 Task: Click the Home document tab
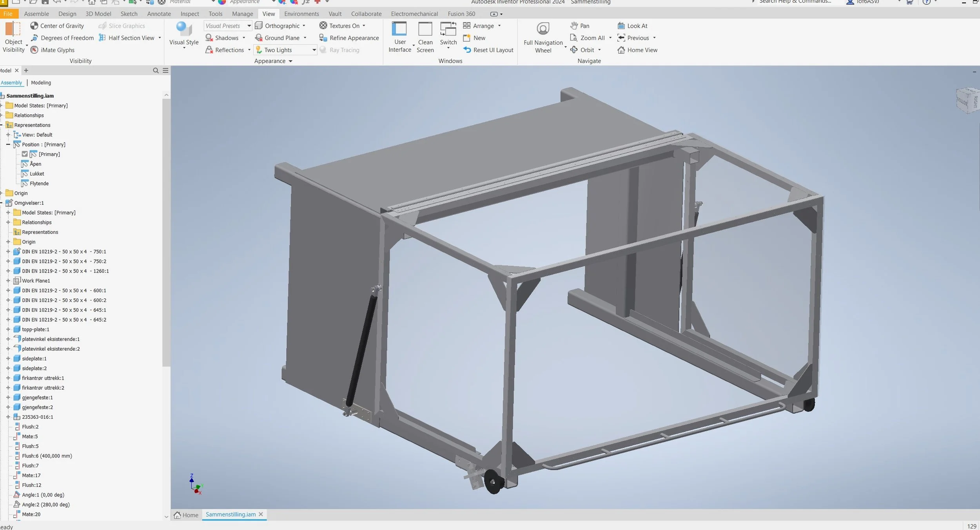186,515
